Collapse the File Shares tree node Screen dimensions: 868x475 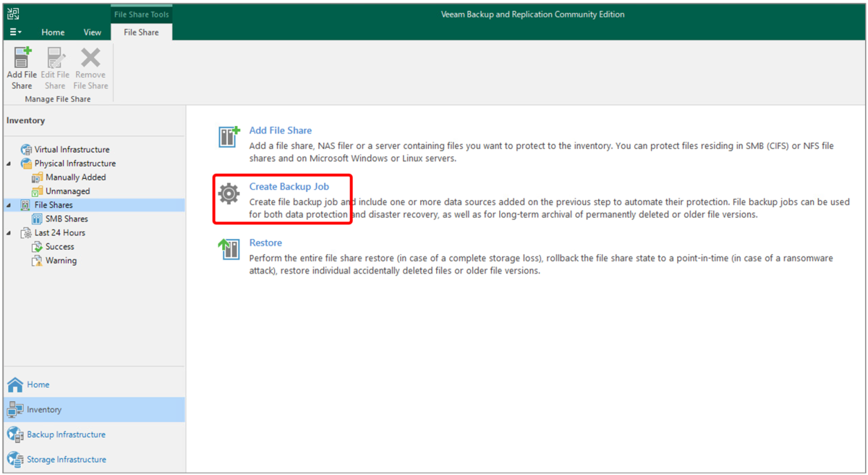pyautogui.click(x=9, y=205)
